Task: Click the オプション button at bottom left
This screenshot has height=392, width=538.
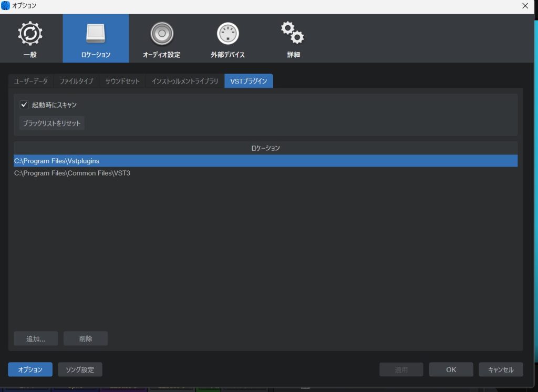Action: pyautogui.click(x=30, y=369)
